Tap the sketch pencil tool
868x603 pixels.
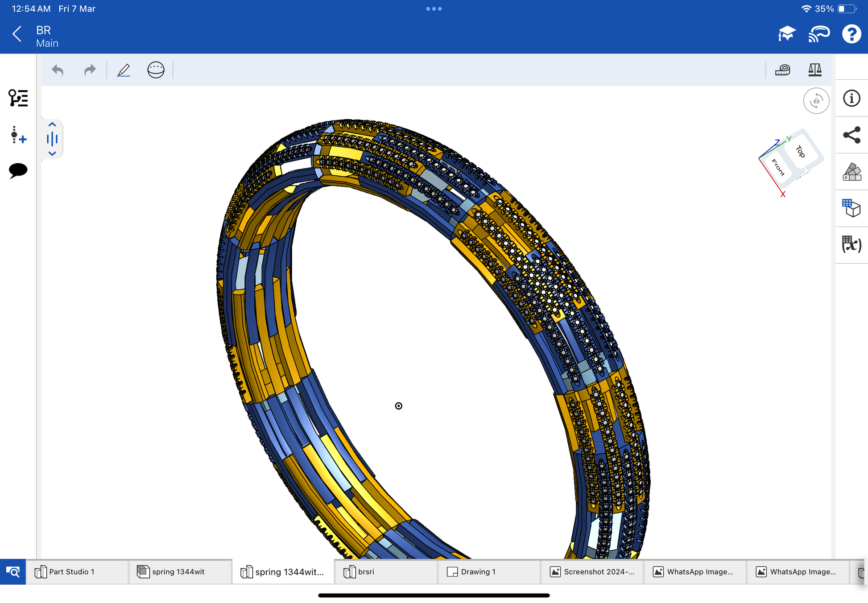tap(124, 70)
